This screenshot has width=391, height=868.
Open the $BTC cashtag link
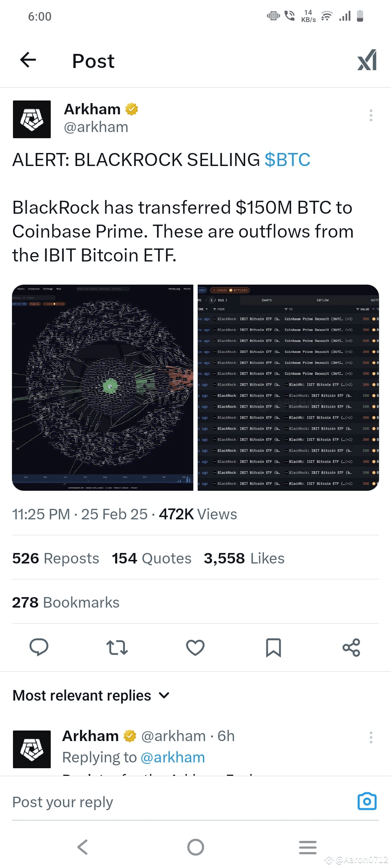click(x=287, y=159)
